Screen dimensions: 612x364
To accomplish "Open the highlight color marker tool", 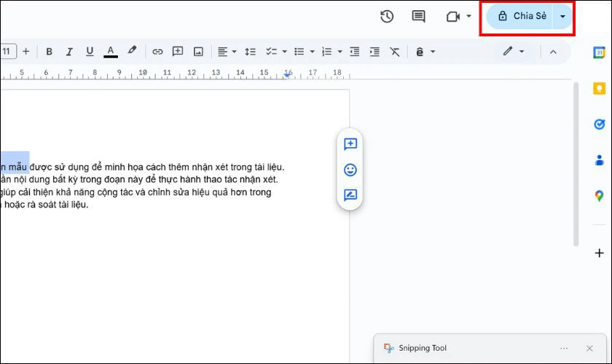I will (x=132, y=50).
